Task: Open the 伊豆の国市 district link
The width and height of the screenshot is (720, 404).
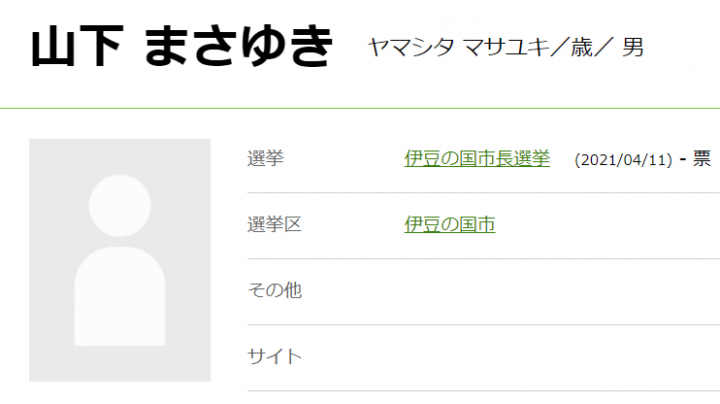Action: (450, 224)
